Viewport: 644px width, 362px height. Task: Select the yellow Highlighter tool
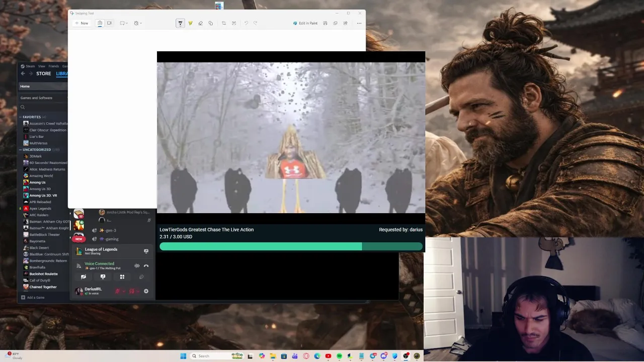click(190, 23)
